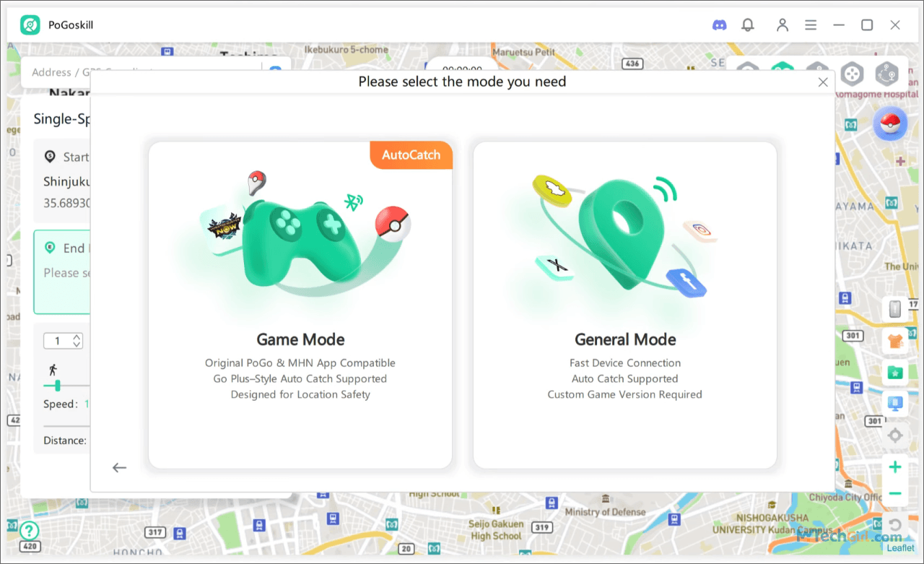Click 'Designed for Location Safety' text

300,394
